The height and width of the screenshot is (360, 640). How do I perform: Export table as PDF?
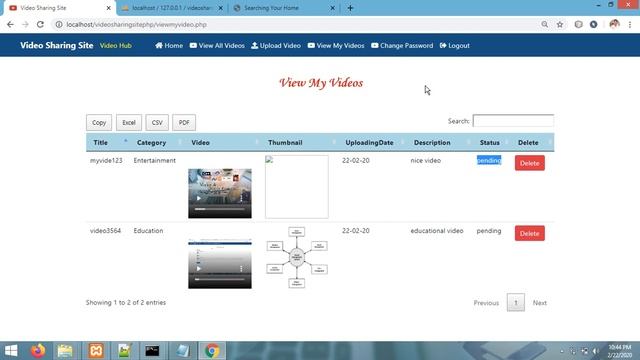pos(184,122)
